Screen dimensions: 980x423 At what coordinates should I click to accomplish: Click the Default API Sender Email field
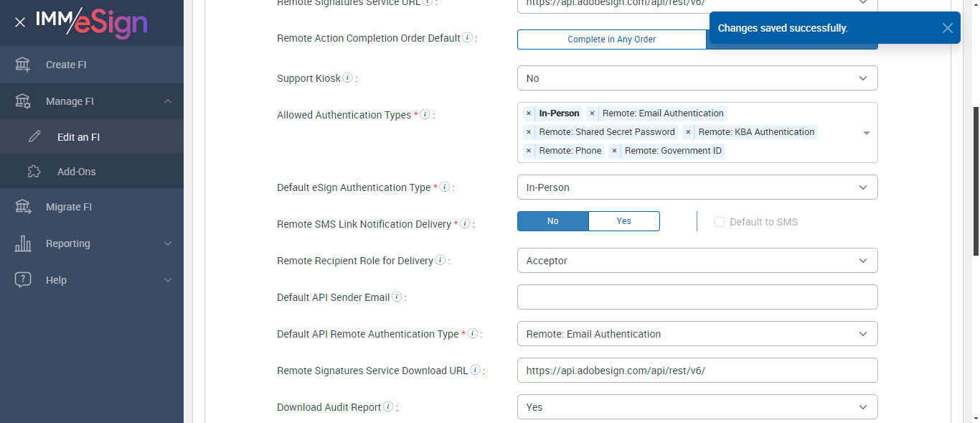pyautogui.click(x=697, y=297)
